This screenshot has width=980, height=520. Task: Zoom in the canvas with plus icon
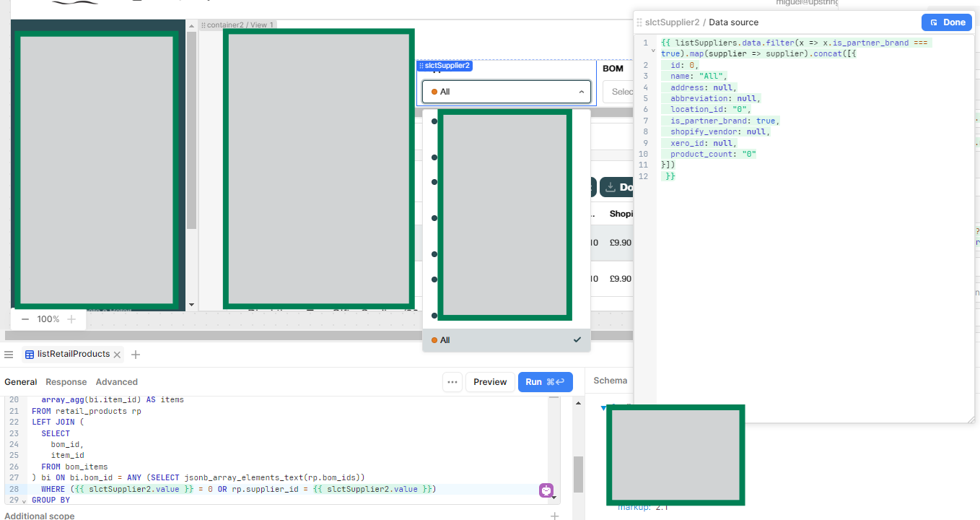(71, 319)
